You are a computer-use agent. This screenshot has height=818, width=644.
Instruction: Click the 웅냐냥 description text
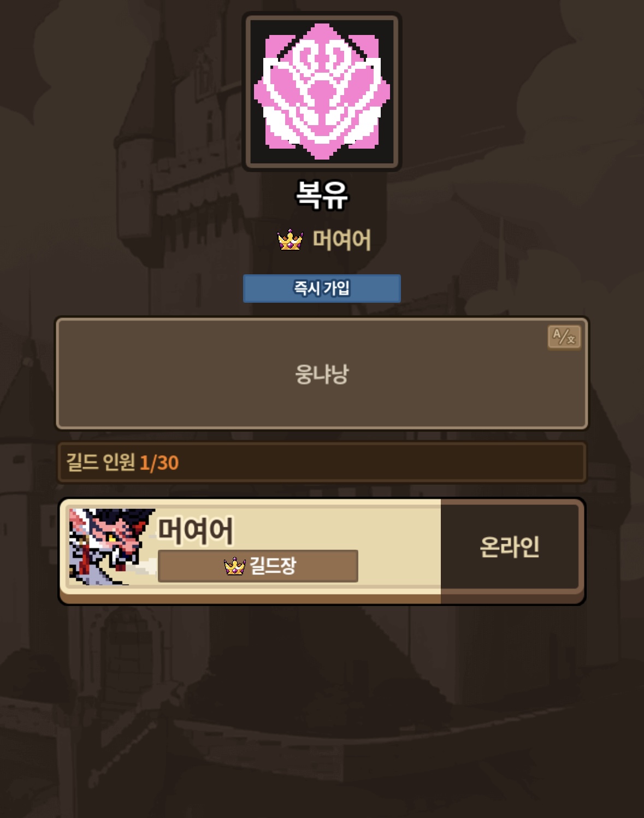pyautogui.click(x=322, y=374)
